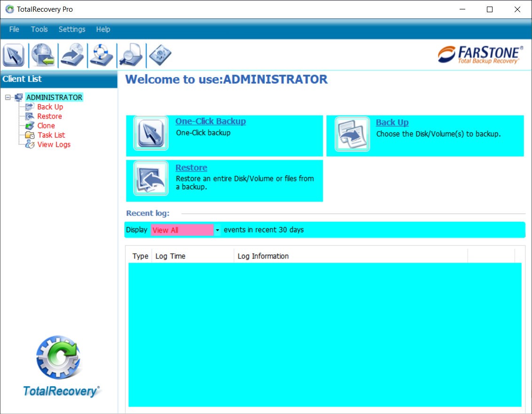Open the File menu
Image resolution: width=532 pixels, height=414 pixels.
click(15, 29)
